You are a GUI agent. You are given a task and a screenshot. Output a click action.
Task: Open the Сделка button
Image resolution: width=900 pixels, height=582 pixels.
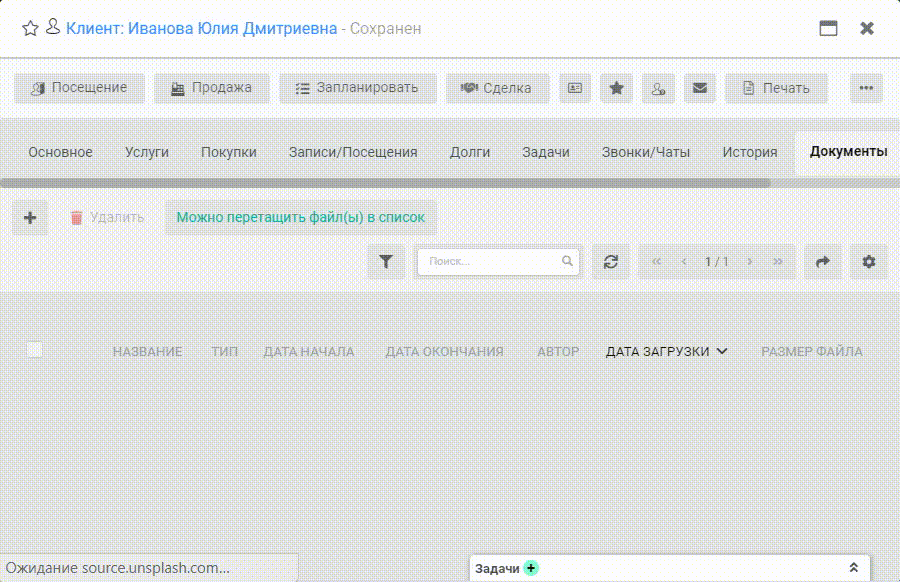click(x=497, y=88)
